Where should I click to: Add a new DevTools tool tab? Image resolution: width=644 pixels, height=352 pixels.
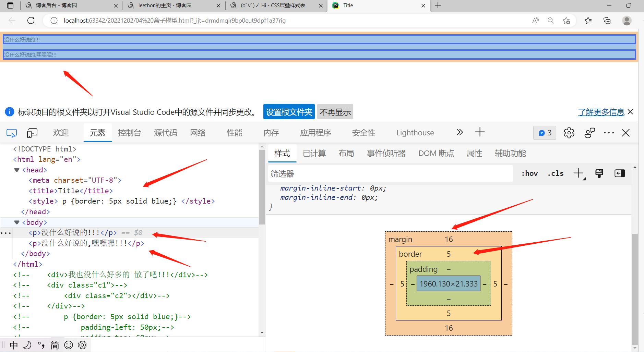[480, 132]
